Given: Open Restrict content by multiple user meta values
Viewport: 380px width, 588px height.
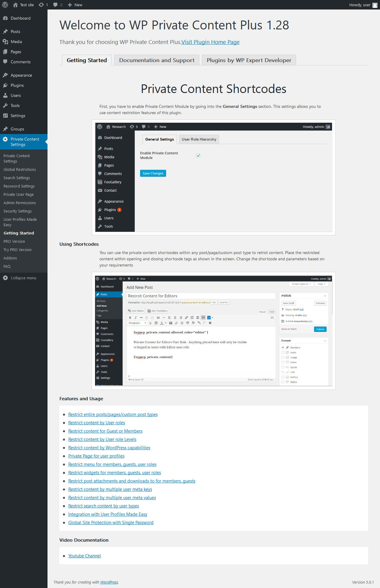Looking at the screenshot, I should tap(112, 497).
